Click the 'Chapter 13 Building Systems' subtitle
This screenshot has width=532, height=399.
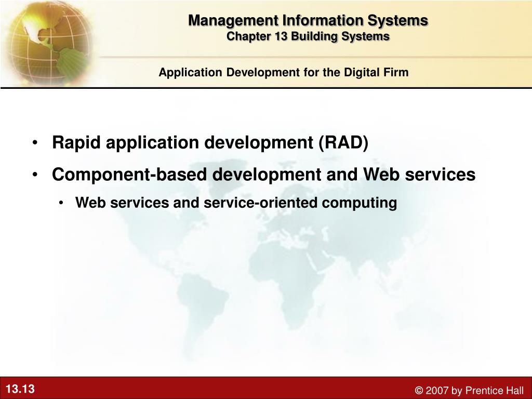click(x=308, y=36)
